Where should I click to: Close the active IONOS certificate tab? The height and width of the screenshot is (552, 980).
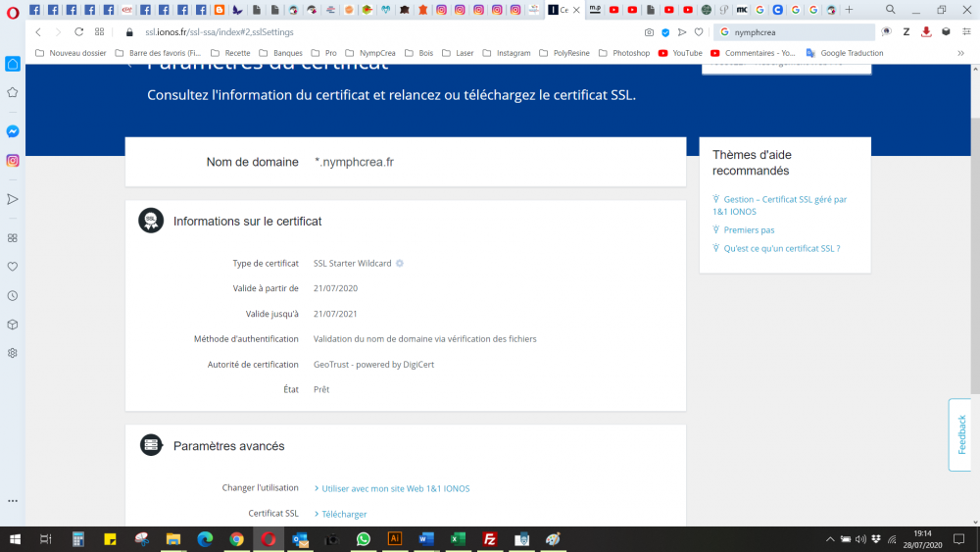(576, 10)
